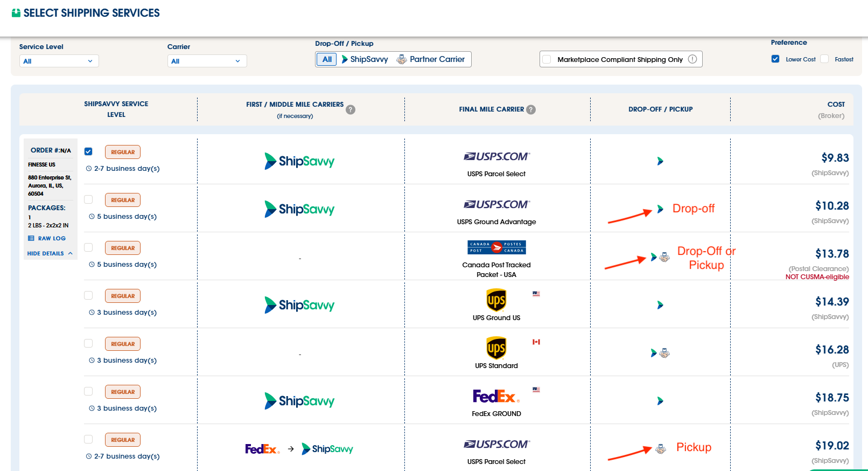The width and height of the screenshot is (868, 471).
Task: Click the Canada flag icon beside UPS Standard
Action: pos(536,342)
